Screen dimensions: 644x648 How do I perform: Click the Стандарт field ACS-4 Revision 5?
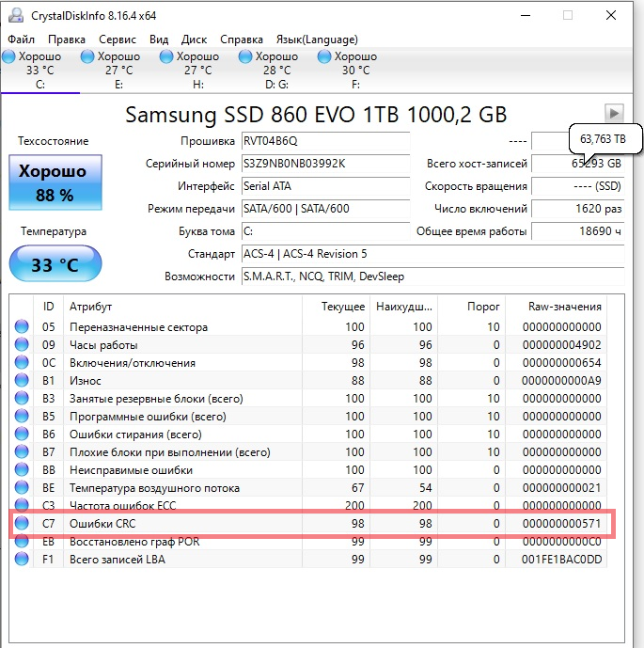[432, 254]
